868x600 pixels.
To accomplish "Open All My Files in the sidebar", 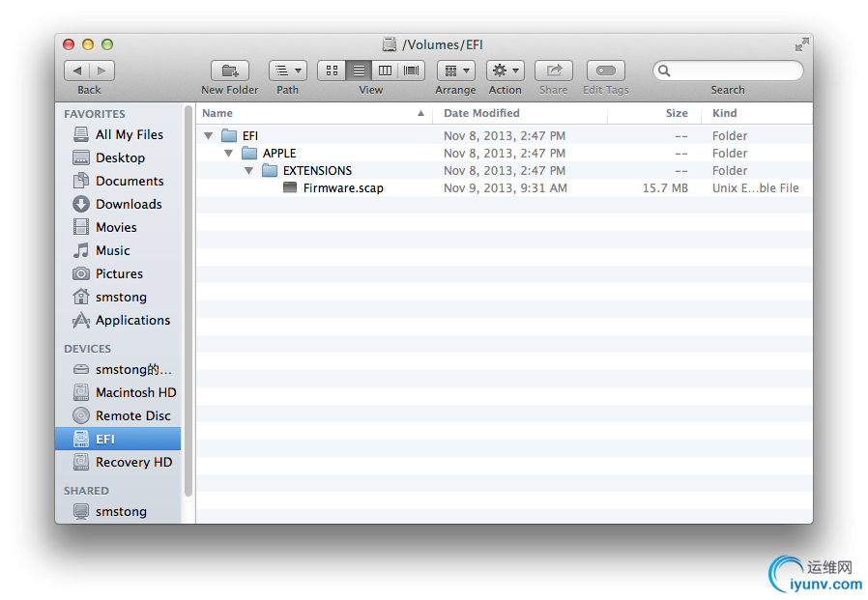I will pyautogui.click(x=119, y=134).
